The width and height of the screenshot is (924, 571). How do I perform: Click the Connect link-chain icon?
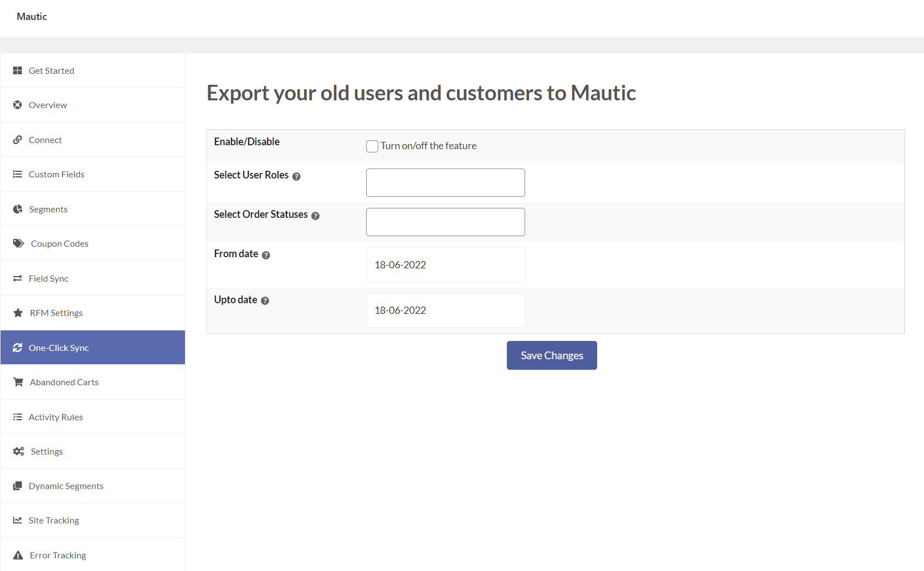point(18,140)
